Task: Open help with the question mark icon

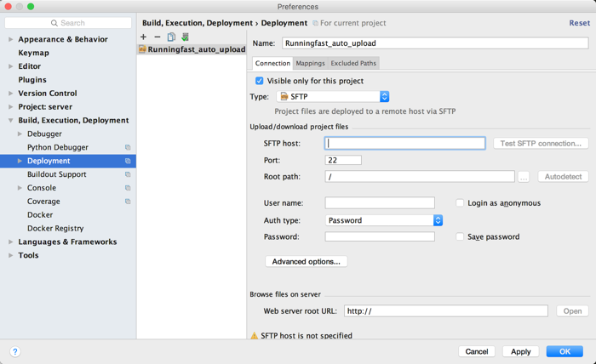Action: 15,351
